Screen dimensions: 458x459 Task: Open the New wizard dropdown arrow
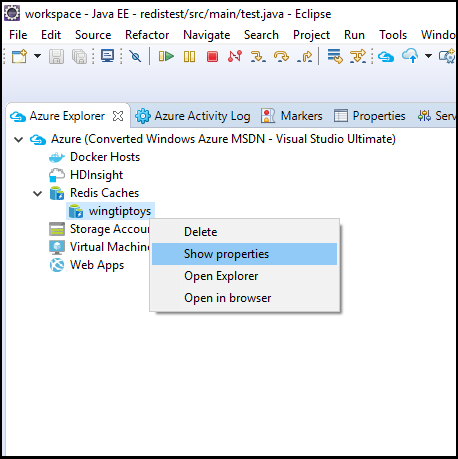pos(38,56)
